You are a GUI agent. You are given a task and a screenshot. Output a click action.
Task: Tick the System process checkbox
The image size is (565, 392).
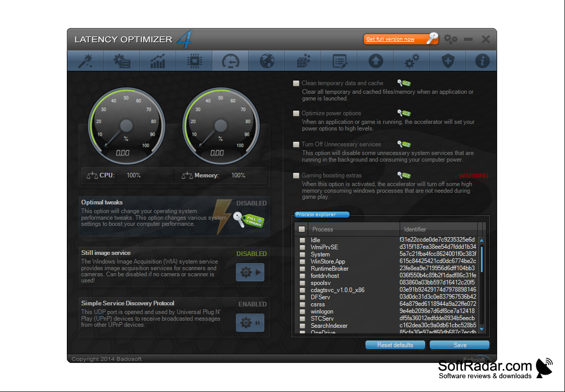click(x=302, y=254)
